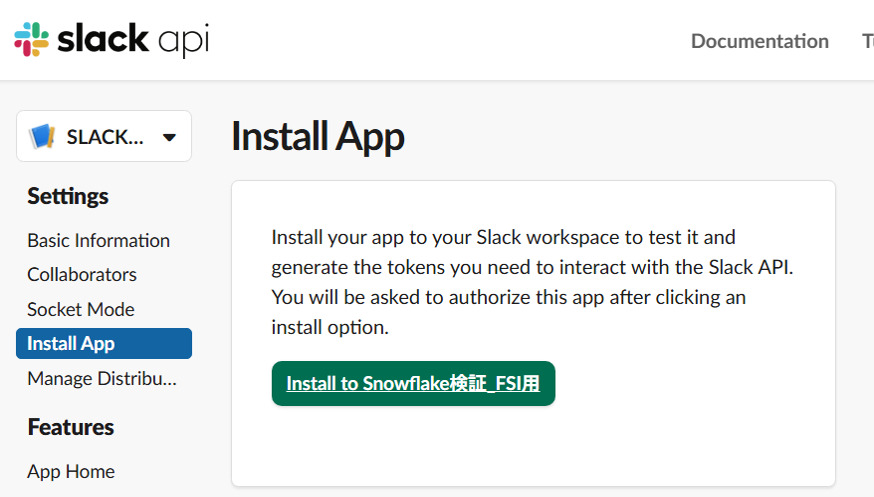Click the large Install App page title
This screenshot has height=497, width=874.
[317, 137]
